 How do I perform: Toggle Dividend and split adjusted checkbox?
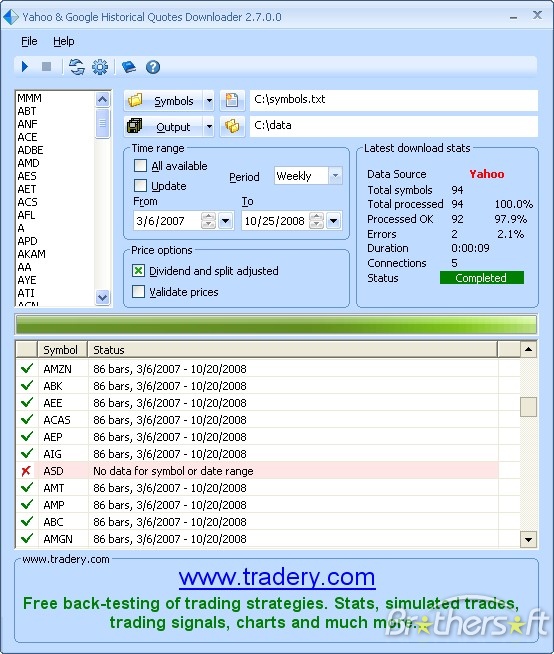click(138, 271)
